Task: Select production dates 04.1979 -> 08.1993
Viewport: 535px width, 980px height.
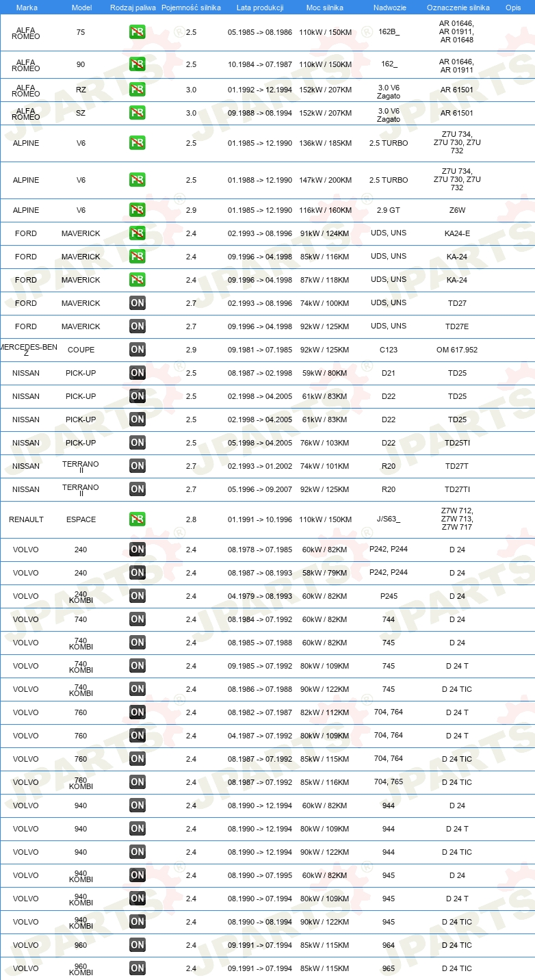Action: [x=260, y=596]
